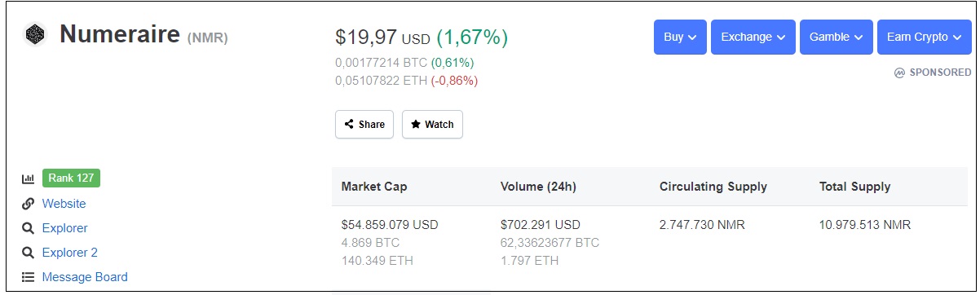Click the magnifier icon beside Explorer

(28, 228)
